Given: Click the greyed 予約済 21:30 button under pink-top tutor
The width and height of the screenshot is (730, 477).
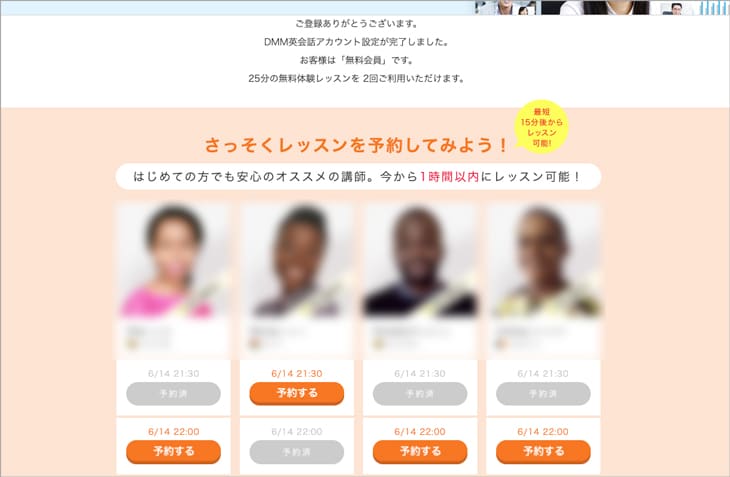Looking at the screenshot, I should click(173, 394).
